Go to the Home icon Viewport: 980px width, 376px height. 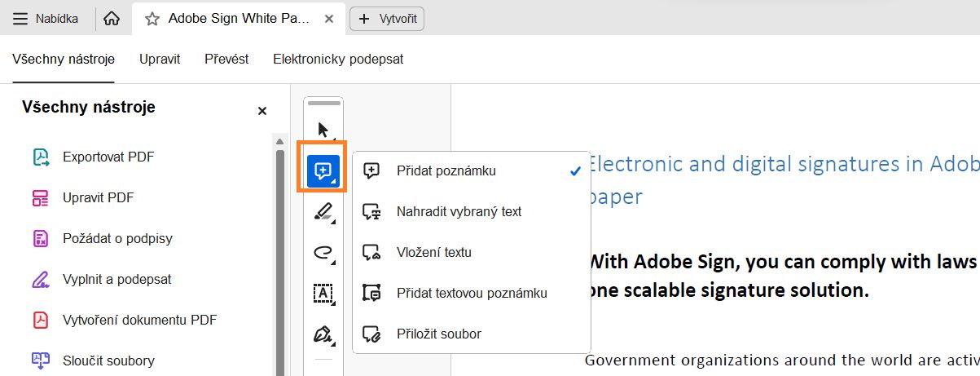tap(112, 19)
